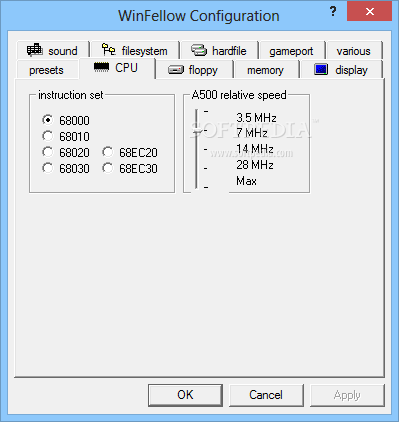This screenshot has height=422, width=399.
Task: Click the sound tab's keyboard icon
Action: coord(35,50)
